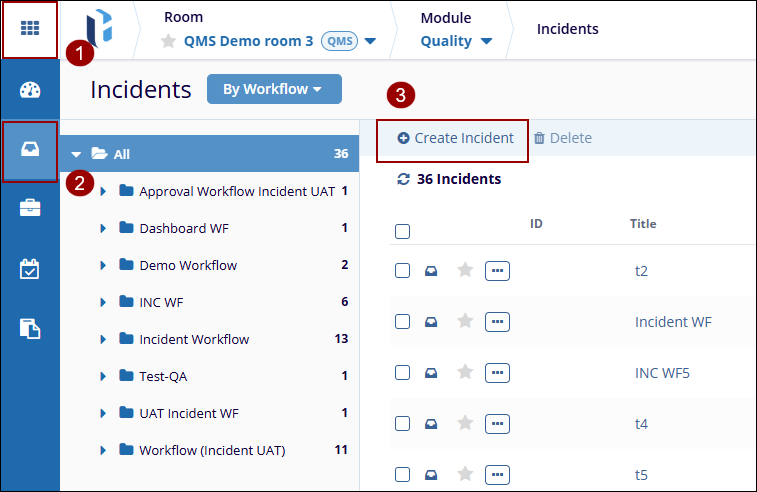Expand the Incident Workflow folder
The width and height of the screenshot is (757, 492).
coord(103,339)
